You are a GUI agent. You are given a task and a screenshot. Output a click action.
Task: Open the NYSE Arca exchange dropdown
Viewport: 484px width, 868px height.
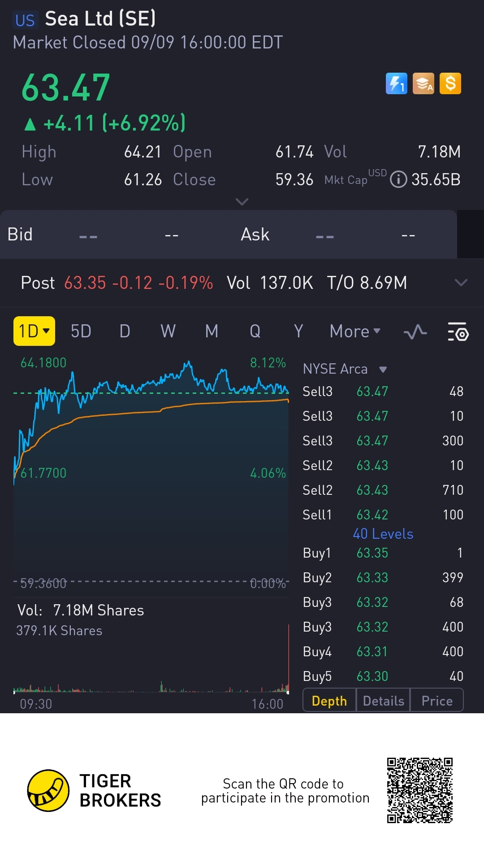345,369
